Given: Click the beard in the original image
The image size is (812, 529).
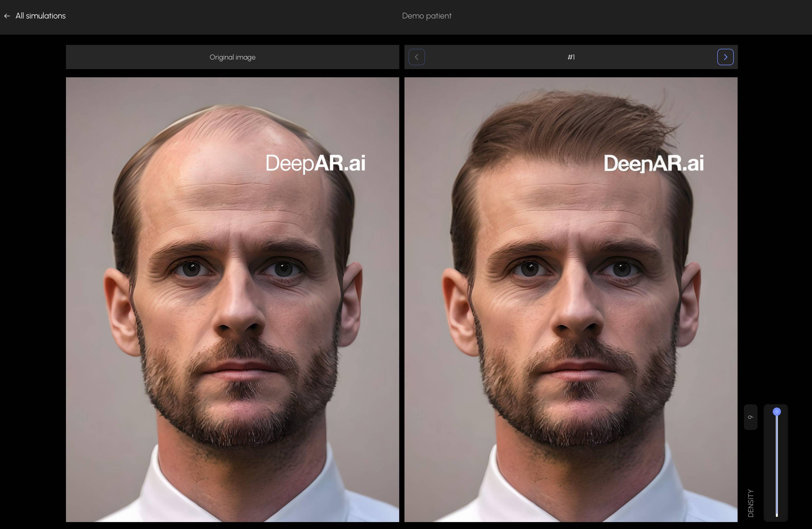Looking at the screenshot, I should 239,403.
